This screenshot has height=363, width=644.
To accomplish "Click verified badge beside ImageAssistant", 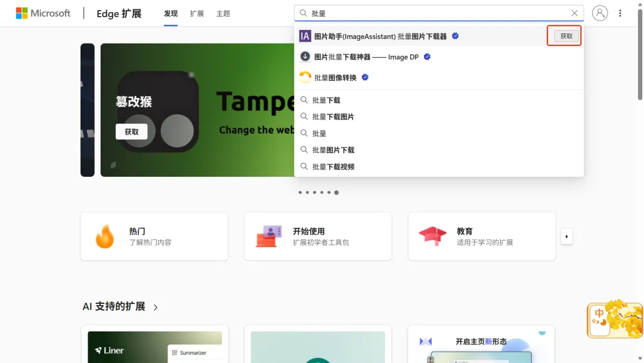I will 455,36.
